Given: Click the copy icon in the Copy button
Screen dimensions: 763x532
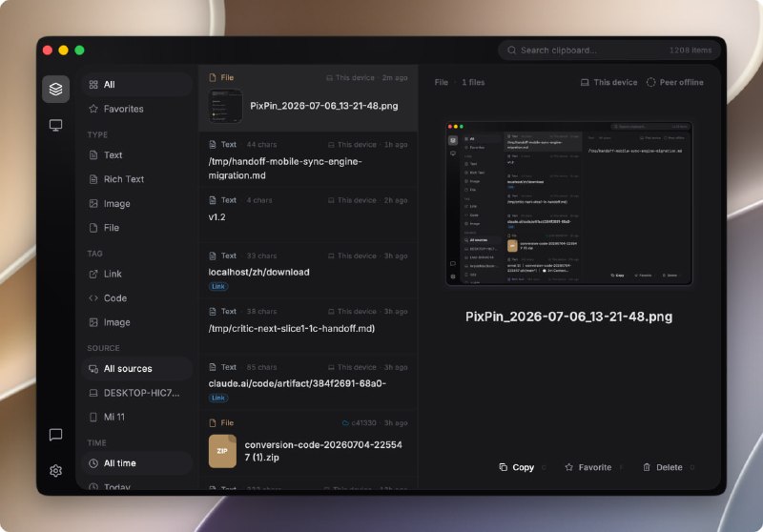Looking at the screenshot, I should 504,467.
